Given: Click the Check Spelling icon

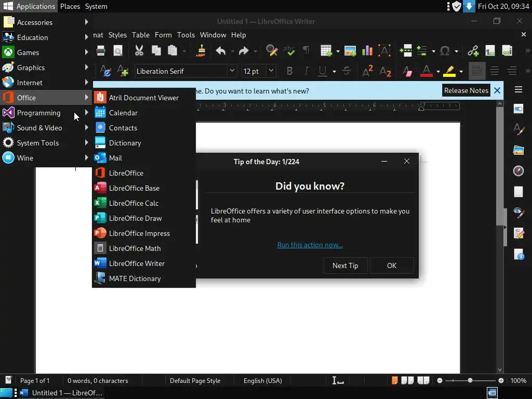Looking at the screenshot, I should [289, 51].
